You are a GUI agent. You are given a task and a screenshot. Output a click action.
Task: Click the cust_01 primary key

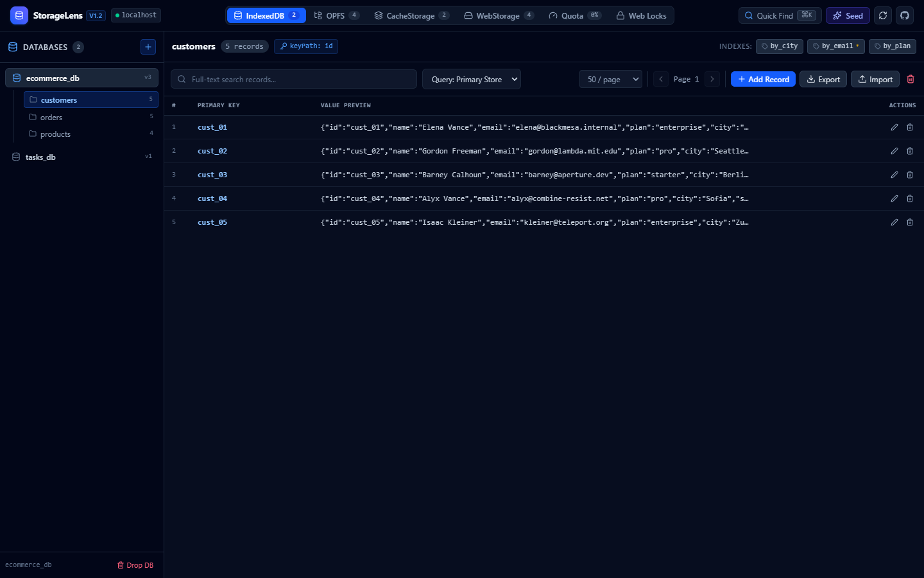pos(212,127)
